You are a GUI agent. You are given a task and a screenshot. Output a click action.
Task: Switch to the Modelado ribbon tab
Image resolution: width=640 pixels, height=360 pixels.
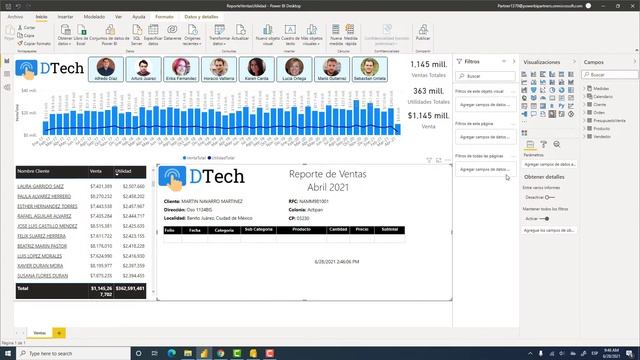coord(94,17)
